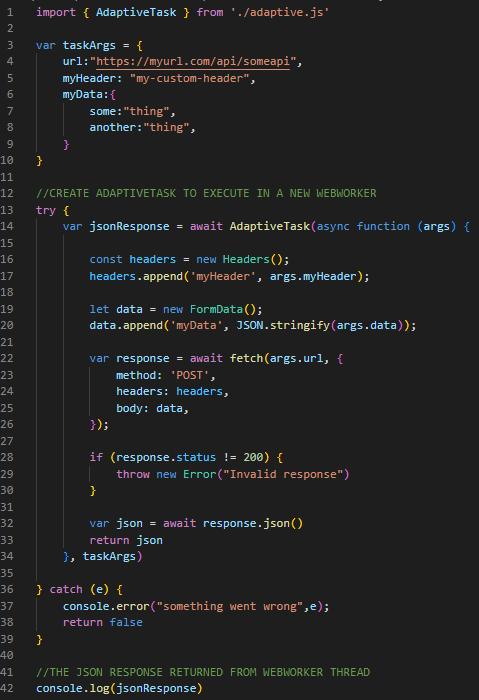Viewport: 479px width, 700px height.
Task: Click the 'another' property key on line 8
Action: click(x=112, y=128)
